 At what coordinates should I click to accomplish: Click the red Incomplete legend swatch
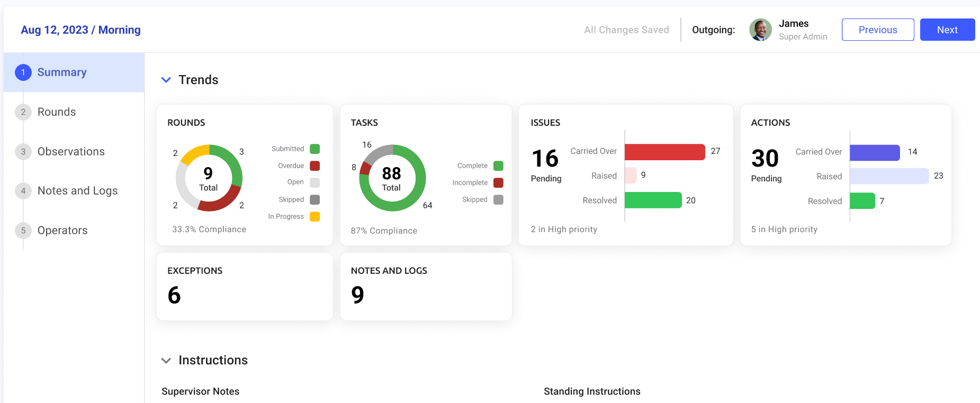click(x=498, y=183)
